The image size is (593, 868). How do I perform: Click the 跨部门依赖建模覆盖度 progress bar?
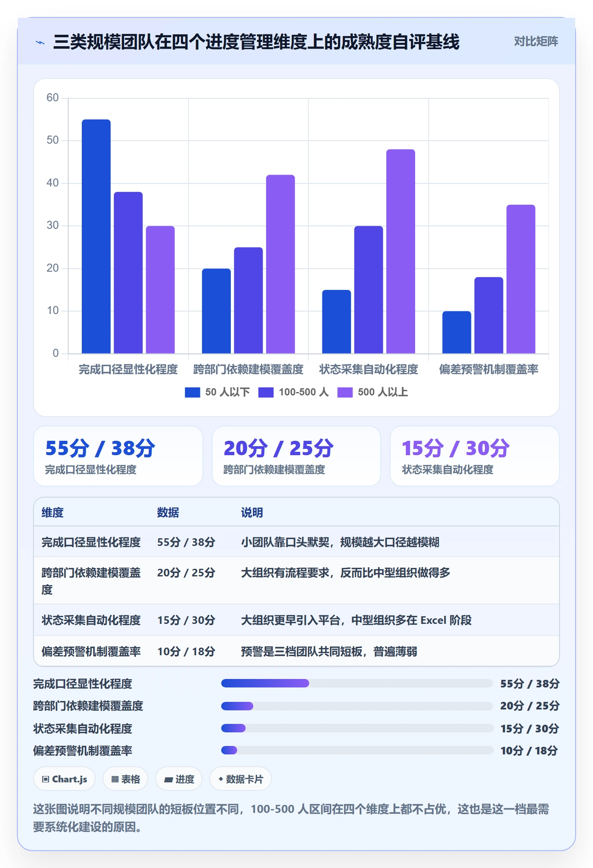point(357,706)
